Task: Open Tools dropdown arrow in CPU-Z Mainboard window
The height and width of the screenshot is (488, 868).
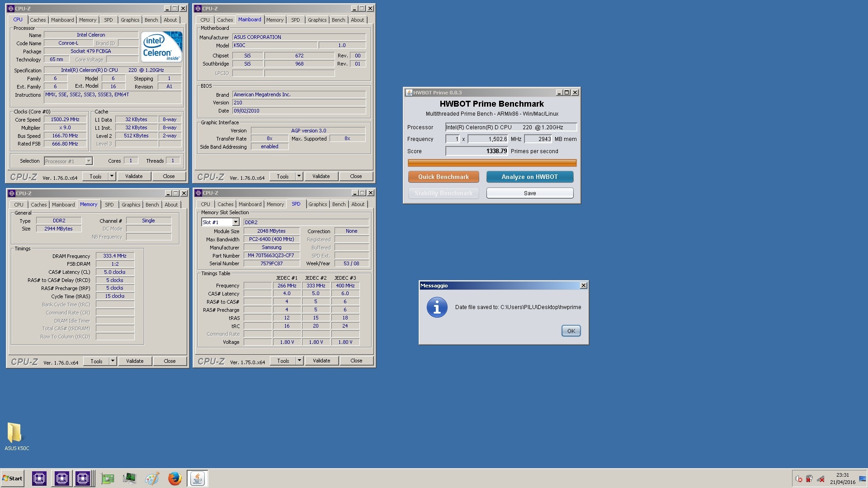Action: pos(299,176)
